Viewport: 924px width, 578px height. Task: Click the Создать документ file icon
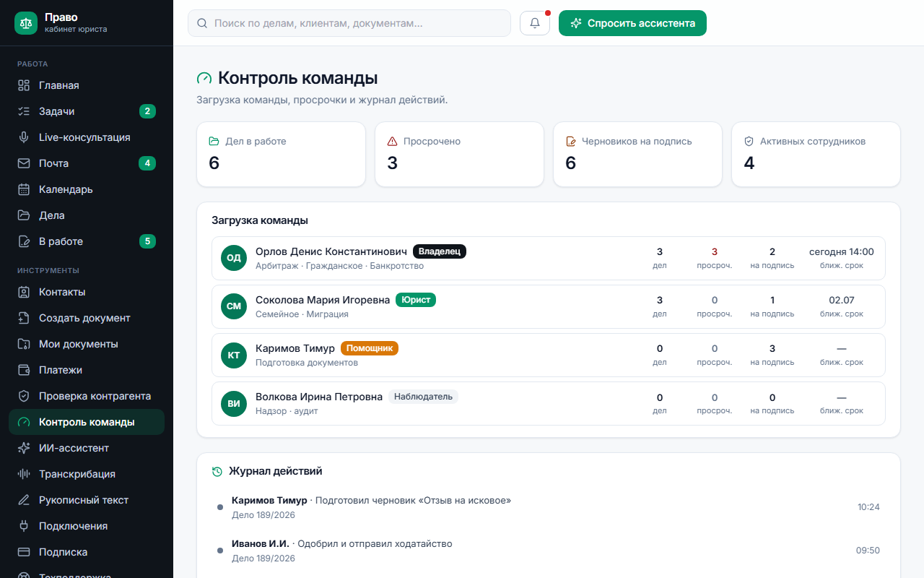[24, 318]
